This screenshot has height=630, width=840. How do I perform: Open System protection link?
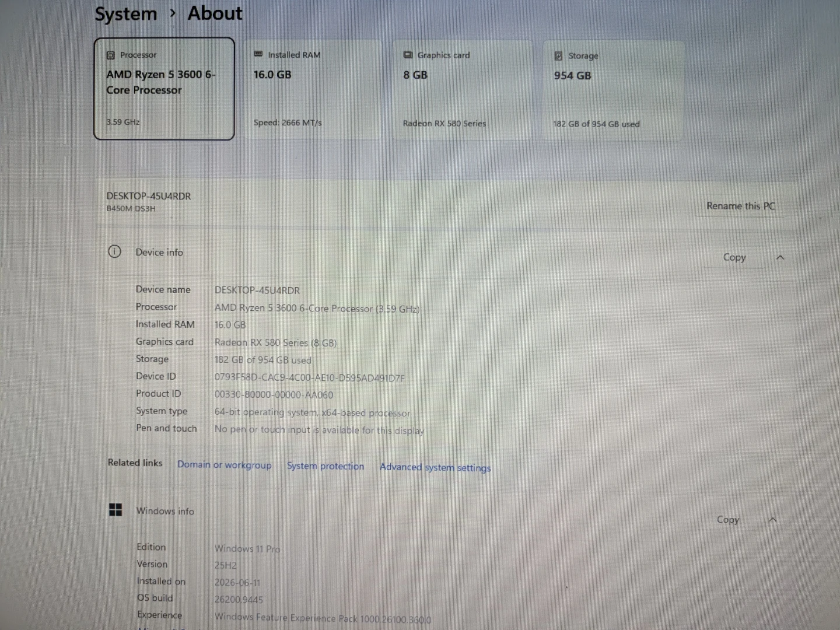coord(325,466)
